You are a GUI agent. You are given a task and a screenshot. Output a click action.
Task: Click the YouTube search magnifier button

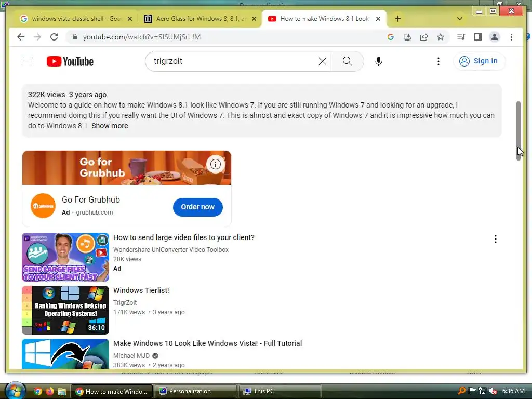coord(347,61)
